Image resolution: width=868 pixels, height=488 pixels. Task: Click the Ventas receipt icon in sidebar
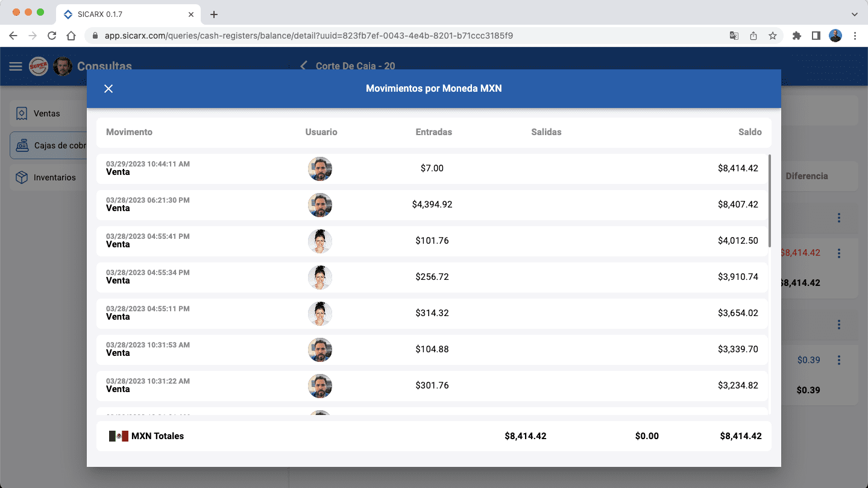[x=22, y=113]
